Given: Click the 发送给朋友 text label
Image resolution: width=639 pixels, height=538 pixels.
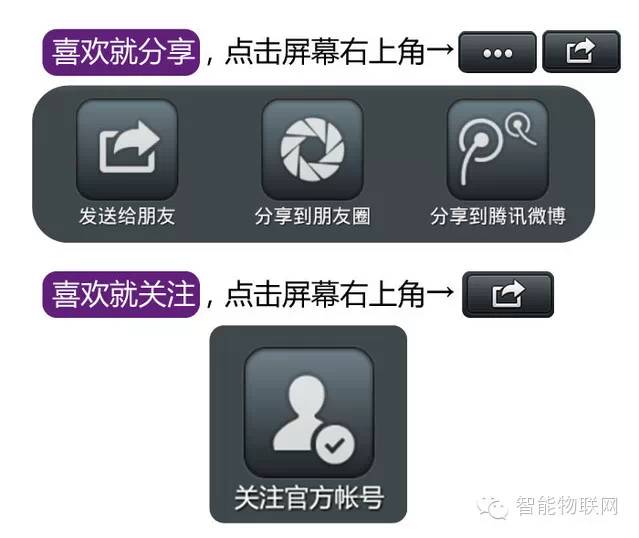Looking at the screenshot, I should 127,216.
